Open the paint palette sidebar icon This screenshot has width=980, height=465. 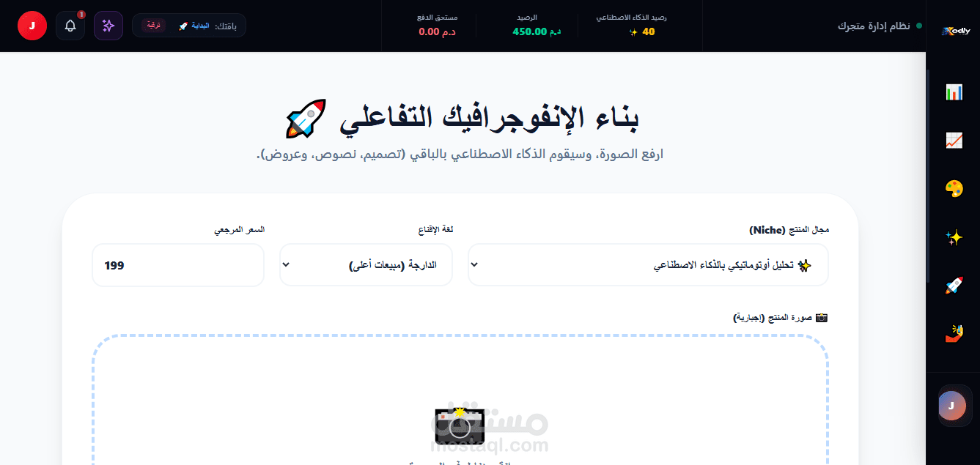[x=954, y=189]
